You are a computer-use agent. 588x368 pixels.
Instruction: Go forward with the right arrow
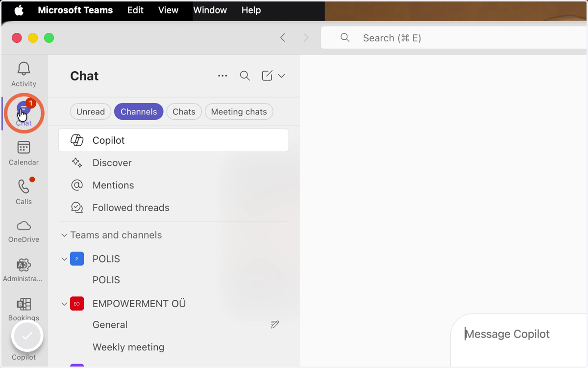306,38
